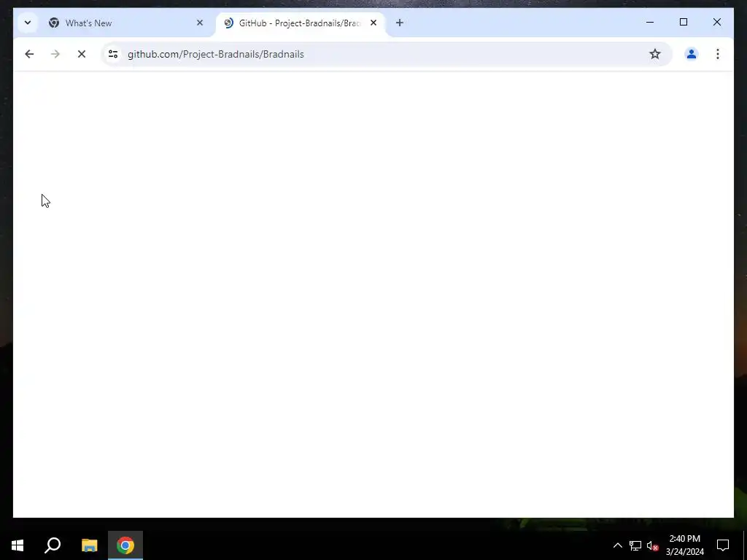Open the network status tray icon

click(635, 545)
